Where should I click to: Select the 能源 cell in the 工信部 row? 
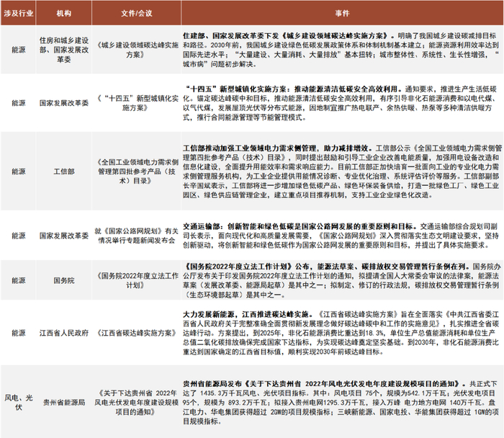click(18, 171)
